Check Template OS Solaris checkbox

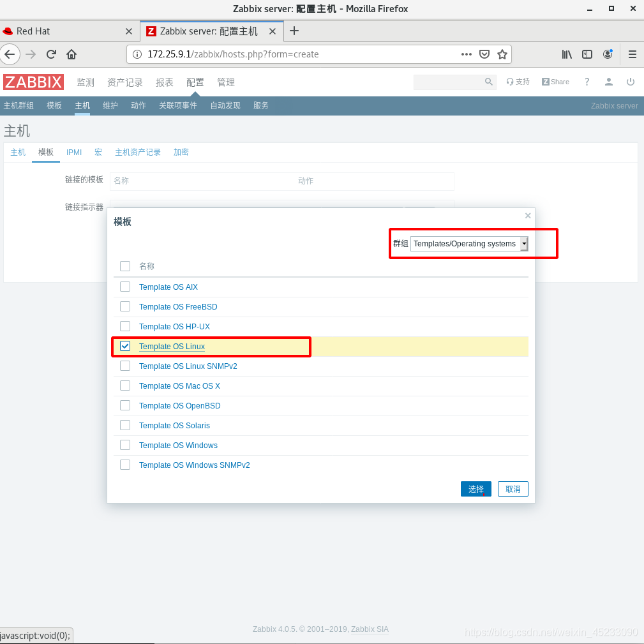coord(125,425)
